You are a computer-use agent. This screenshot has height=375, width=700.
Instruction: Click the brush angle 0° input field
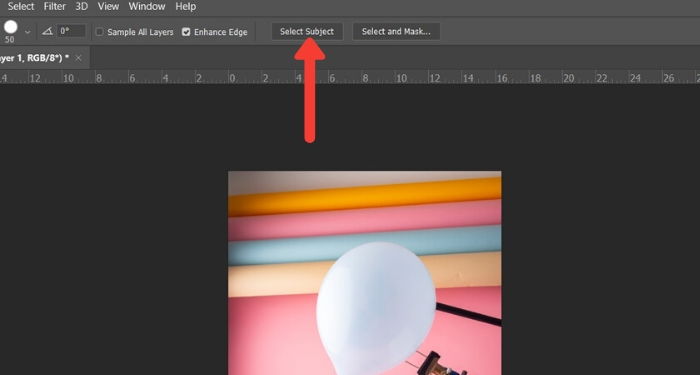[x=71, y=31]
